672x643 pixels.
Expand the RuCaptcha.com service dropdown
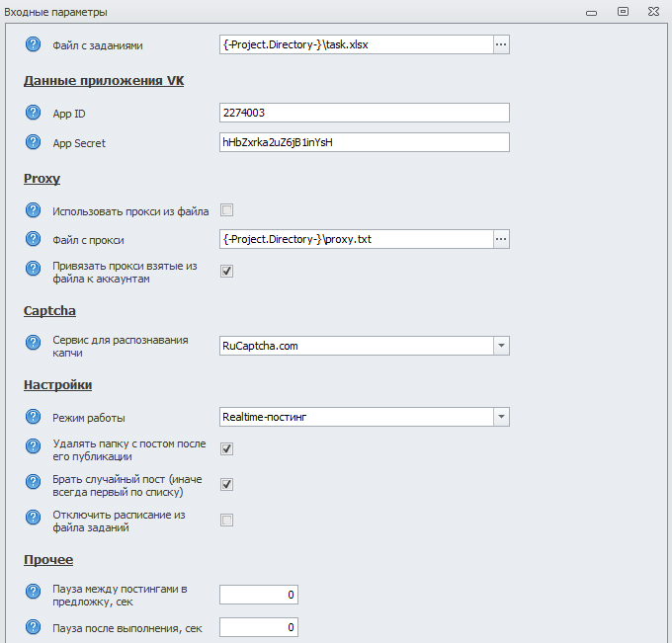click(x=501, y=346)
